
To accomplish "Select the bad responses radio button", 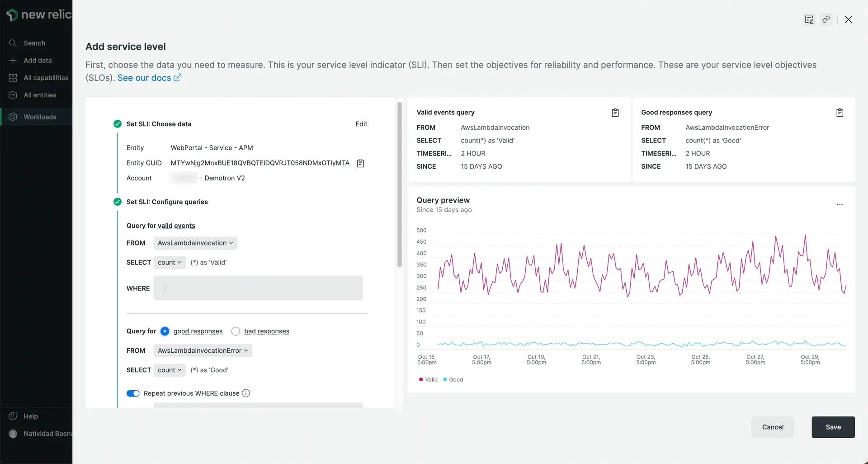I will (x=236, y=331).
